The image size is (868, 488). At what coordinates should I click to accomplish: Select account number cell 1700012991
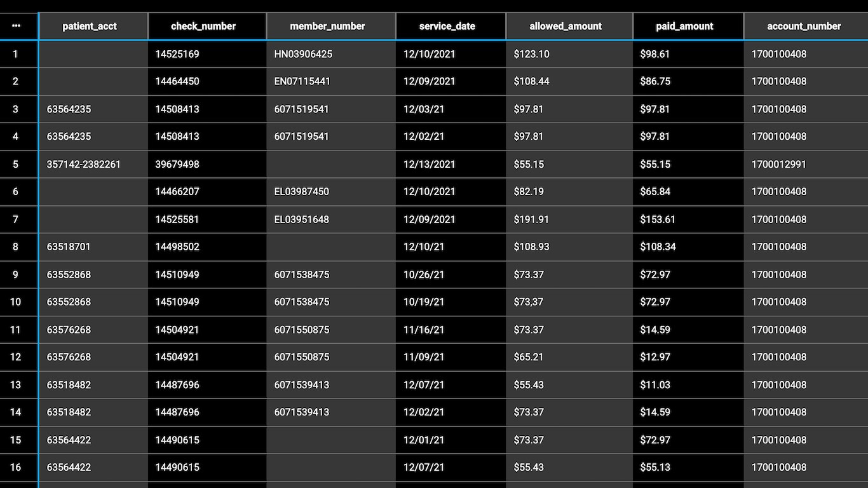(779, 164)
